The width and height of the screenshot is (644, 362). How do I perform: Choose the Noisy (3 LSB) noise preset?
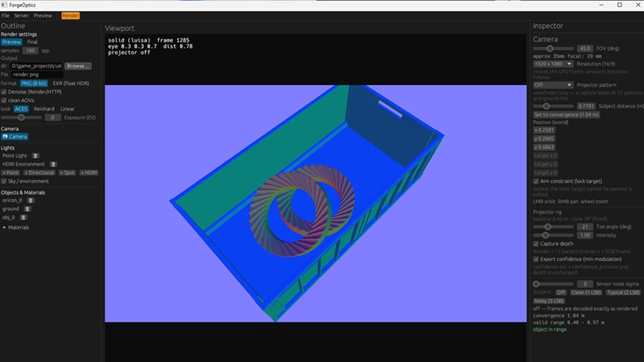point(549,301)
